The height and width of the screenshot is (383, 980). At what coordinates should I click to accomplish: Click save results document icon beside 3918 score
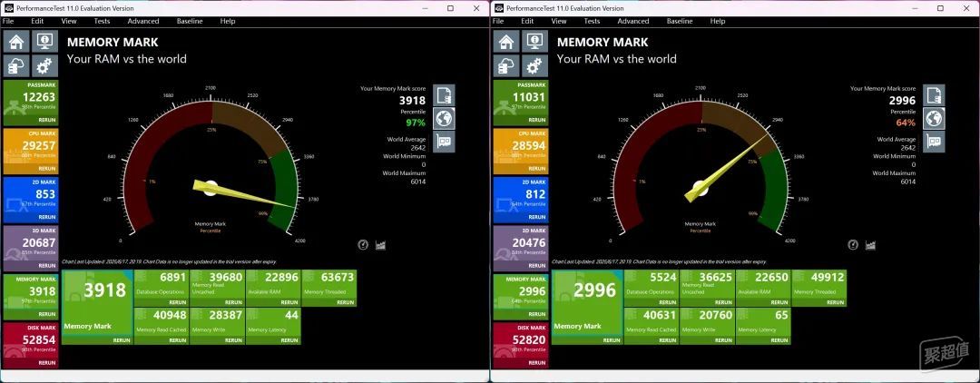444,95
